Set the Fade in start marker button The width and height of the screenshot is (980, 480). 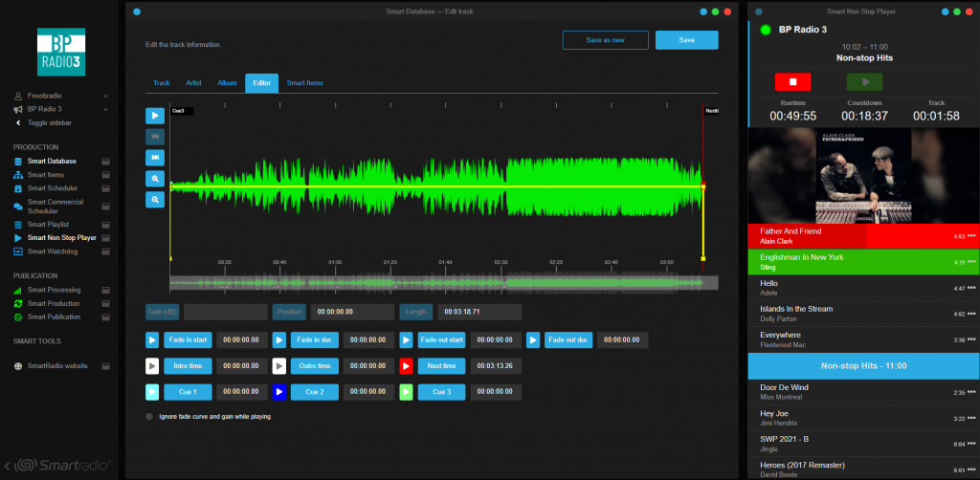tap(188, 340)
